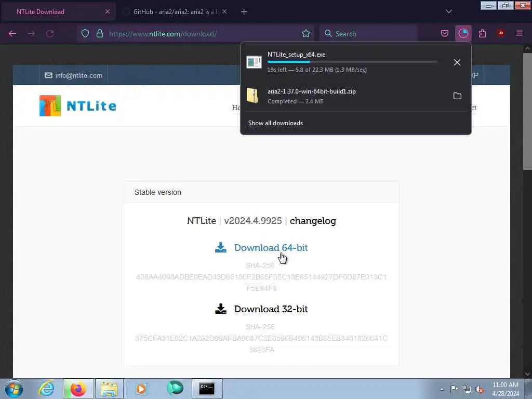
Task: Open Windows Media Player from taskbar
Action: pos(142,389)
